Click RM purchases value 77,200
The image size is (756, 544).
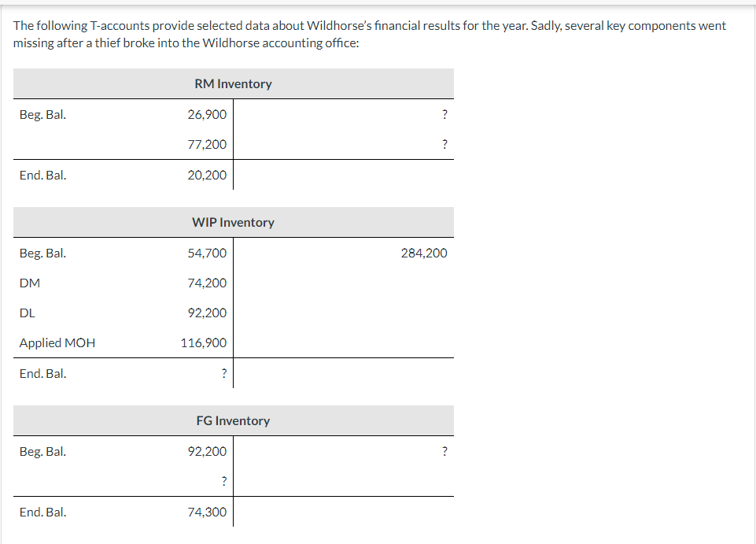tap(207, 144)
